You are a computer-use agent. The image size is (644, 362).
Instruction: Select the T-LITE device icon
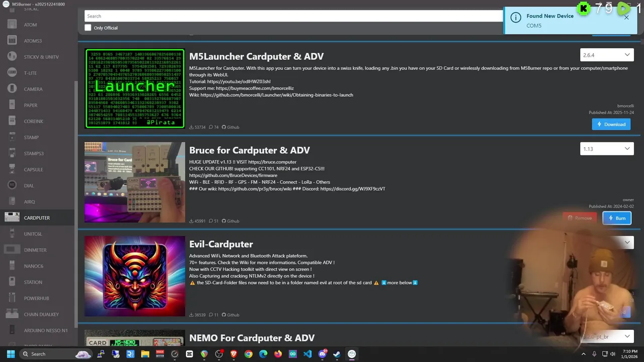[12, 73]
